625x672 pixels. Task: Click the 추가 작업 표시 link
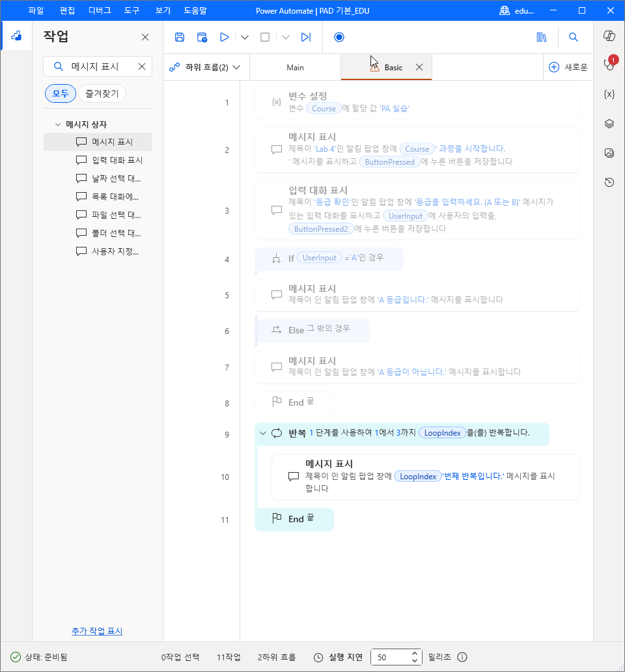click(97, 631)
